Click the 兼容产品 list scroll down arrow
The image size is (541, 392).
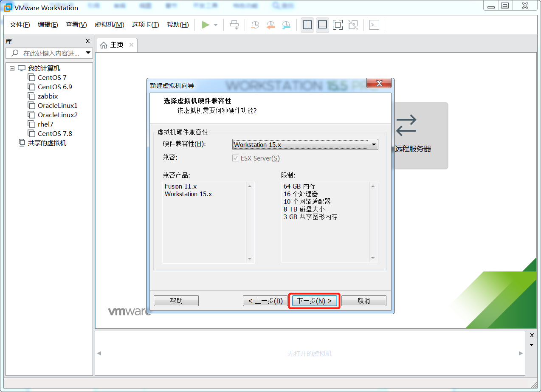pyautogui.click(x=250, y=259)
